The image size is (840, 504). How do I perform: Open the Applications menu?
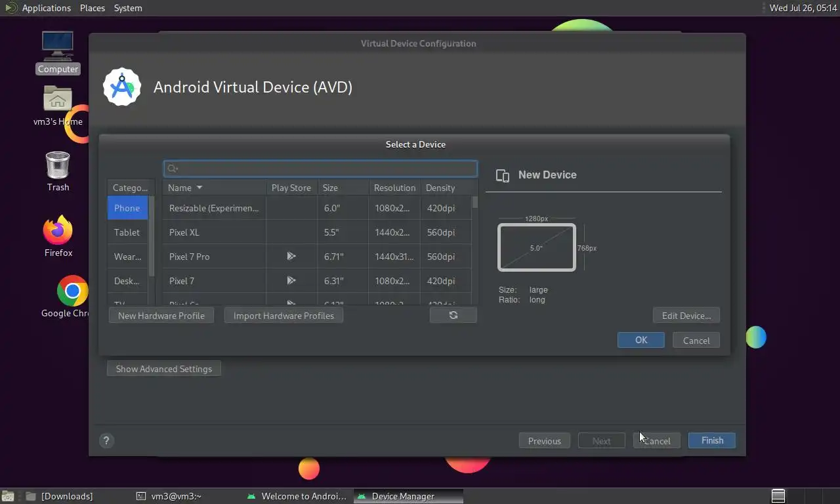tap(46, 8)
